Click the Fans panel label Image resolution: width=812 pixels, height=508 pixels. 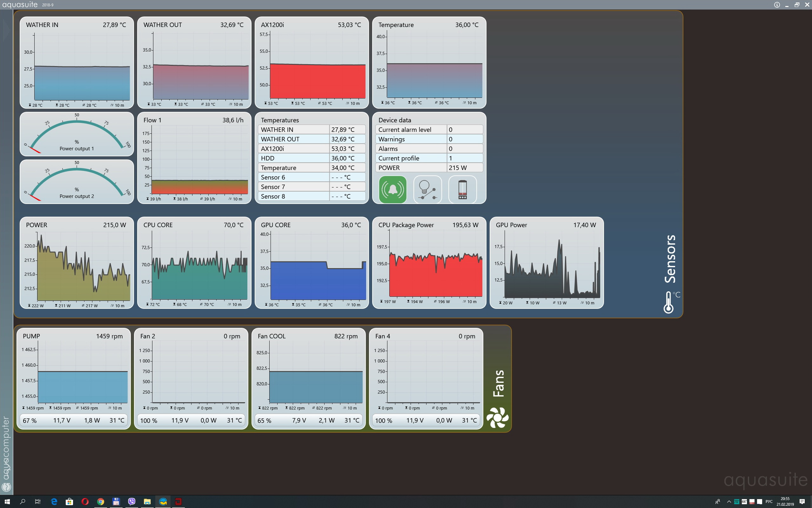[x=498, y=383]
